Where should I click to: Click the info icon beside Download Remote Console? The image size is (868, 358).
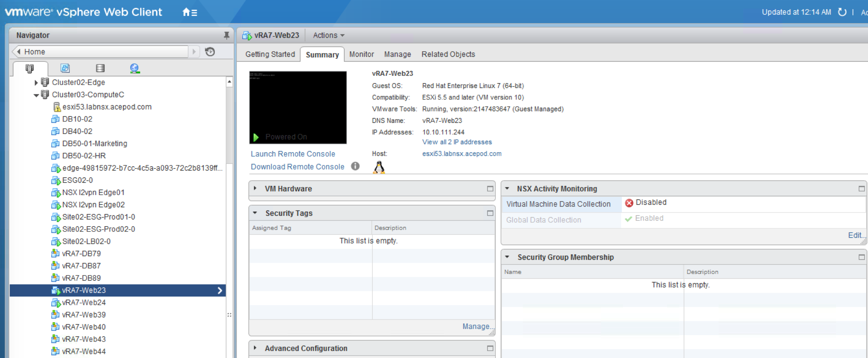click(355, 166)
